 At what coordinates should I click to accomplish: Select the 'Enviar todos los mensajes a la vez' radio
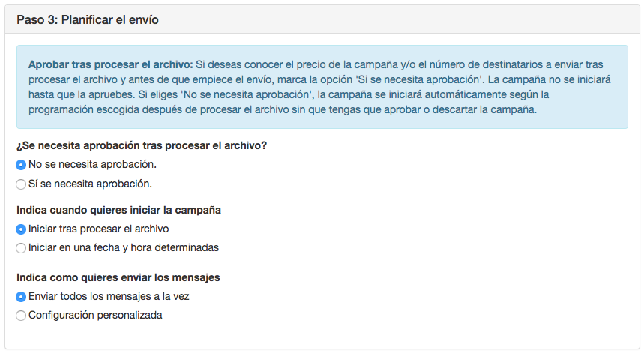[x=21, y=296]
